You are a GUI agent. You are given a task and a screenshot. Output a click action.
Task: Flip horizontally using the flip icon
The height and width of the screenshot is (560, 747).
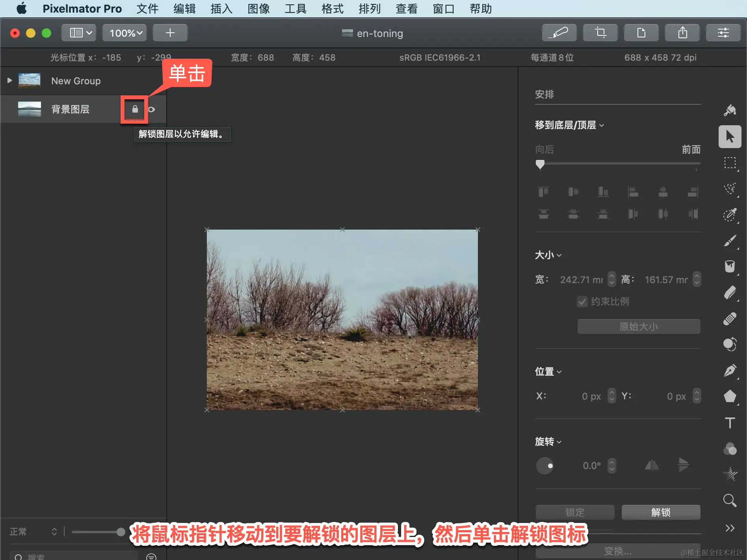652,465
